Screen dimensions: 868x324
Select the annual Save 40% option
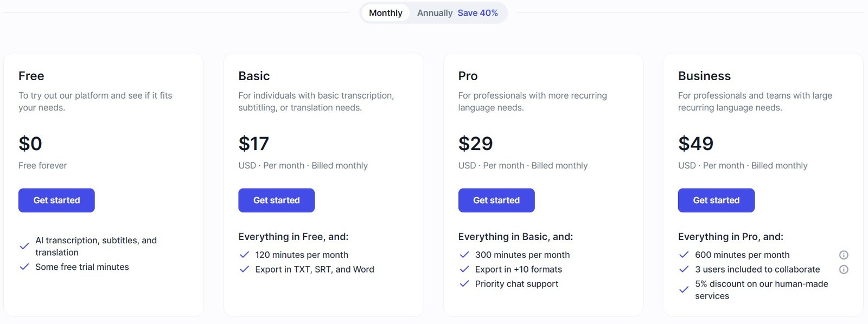pos(478,12)
